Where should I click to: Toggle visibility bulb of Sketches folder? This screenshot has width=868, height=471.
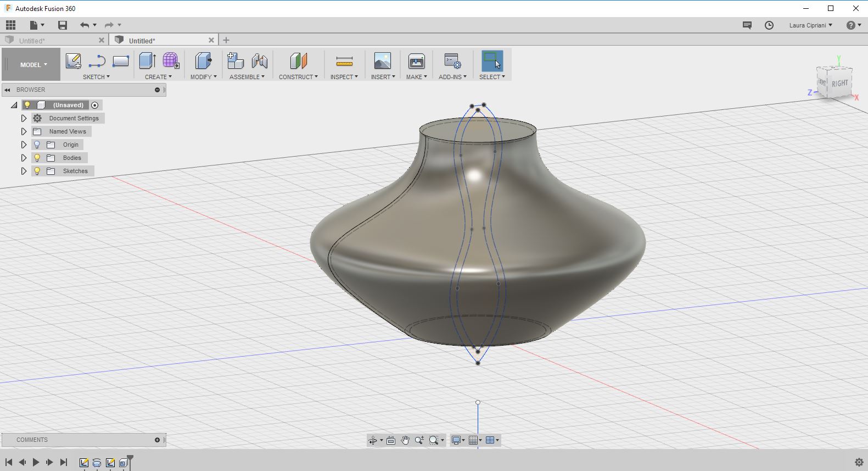(37, 171)
